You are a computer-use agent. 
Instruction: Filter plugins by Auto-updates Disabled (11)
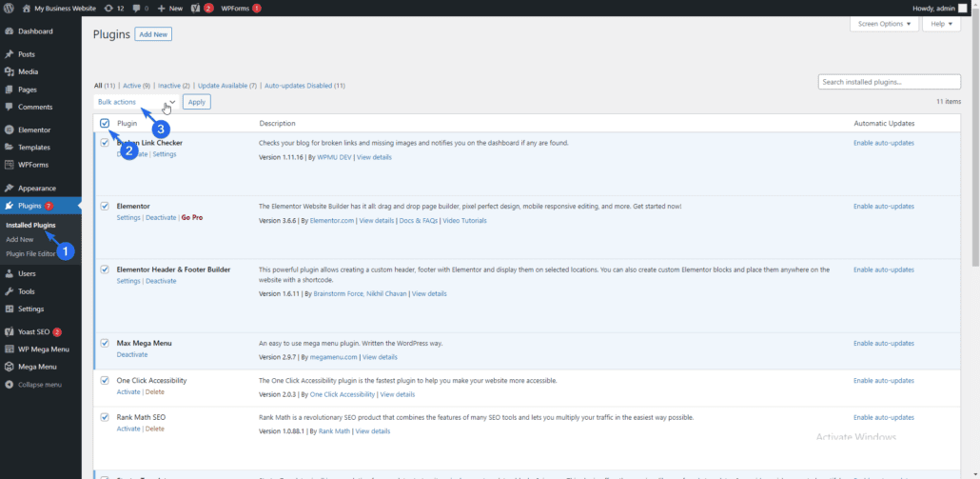(x=305, y=85)
